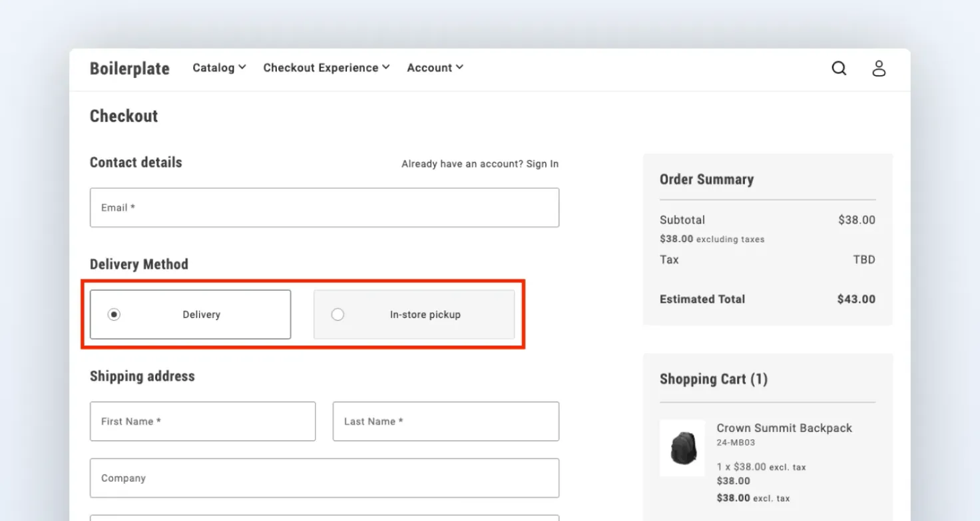Open the user account profile icon
Screen dimensions: 980x521
pyautogui.click(x=879, y=68)
